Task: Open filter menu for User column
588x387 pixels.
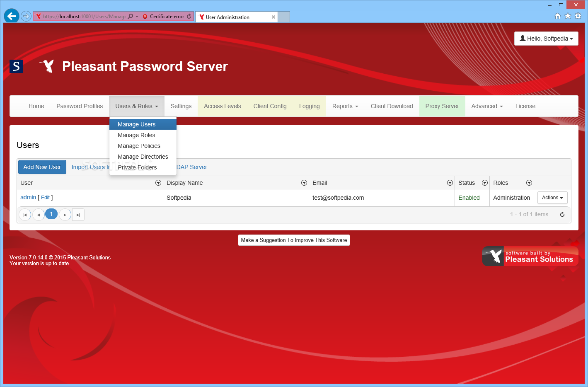Action: coord(158,183)
